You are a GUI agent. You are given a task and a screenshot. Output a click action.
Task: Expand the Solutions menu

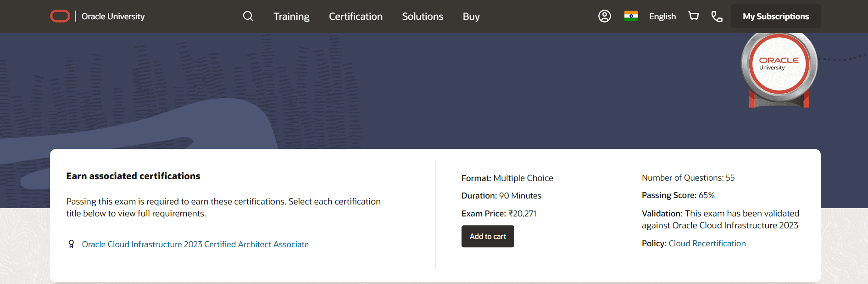pos(423,17)
